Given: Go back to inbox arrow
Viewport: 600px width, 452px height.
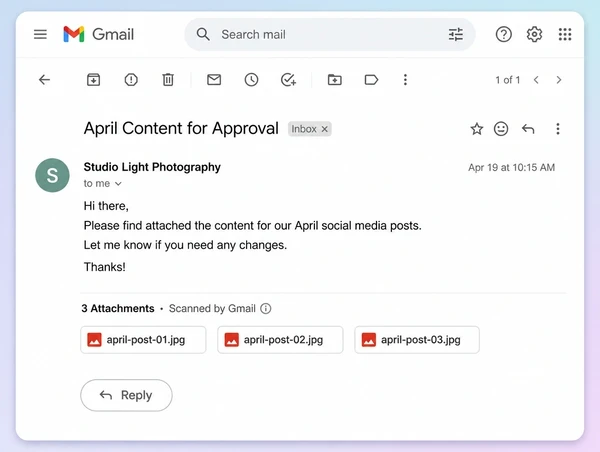Looking at the screenshot, I should click(x=44, y=80).
